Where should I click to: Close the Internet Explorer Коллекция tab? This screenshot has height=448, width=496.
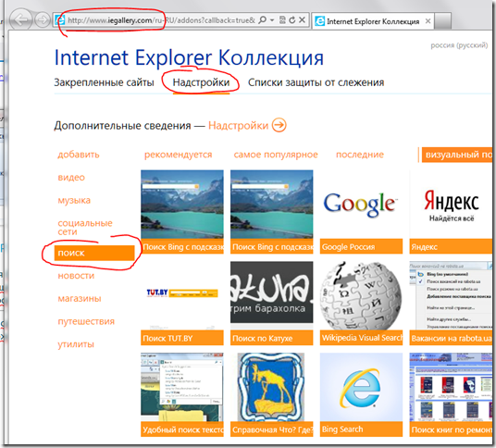pyautogui.click(x=428, y=21)
